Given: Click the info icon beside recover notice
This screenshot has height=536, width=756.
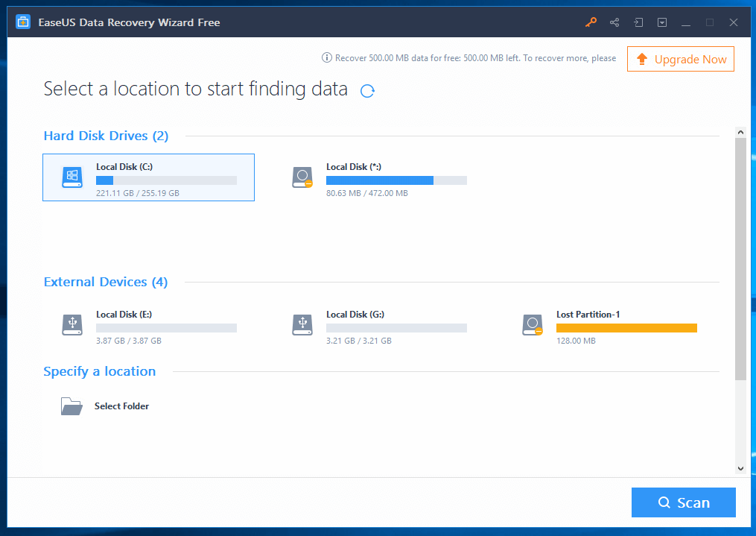Looking at the screenshot, I should 326,58.
